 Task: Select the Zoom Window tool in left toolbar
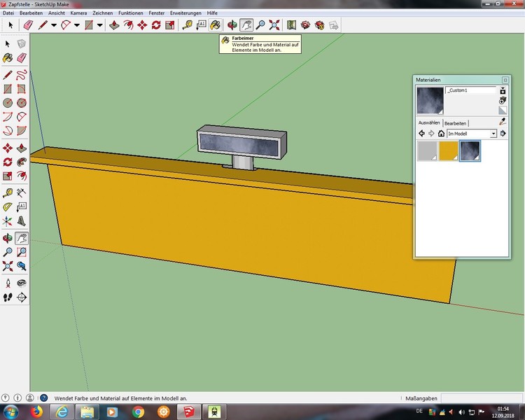22,252
